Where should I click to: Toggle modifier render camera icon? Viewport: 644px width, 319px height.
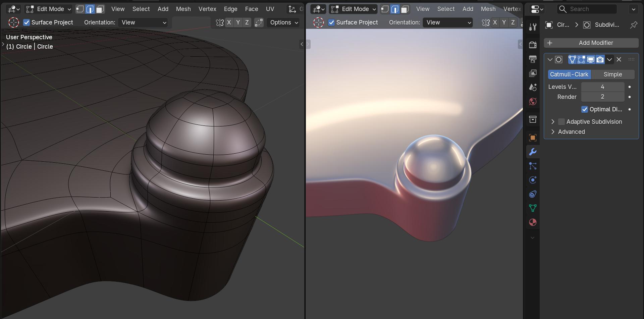point(600,59)
